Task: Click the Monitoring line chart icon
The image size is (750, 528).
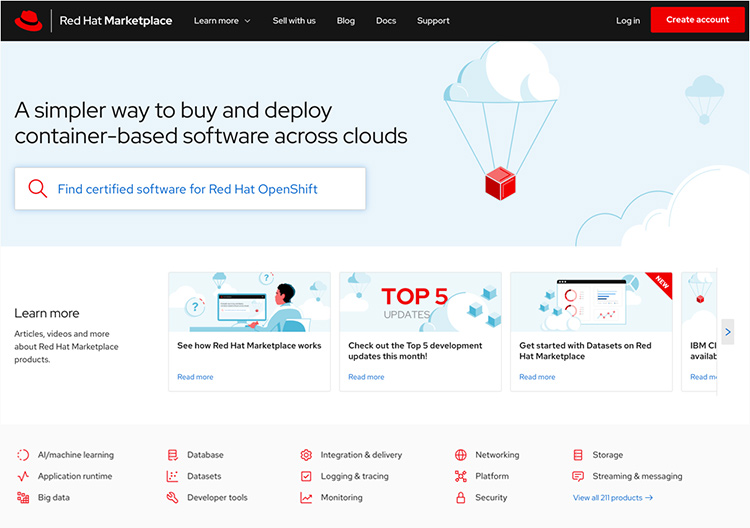Action: coord(306,497)
